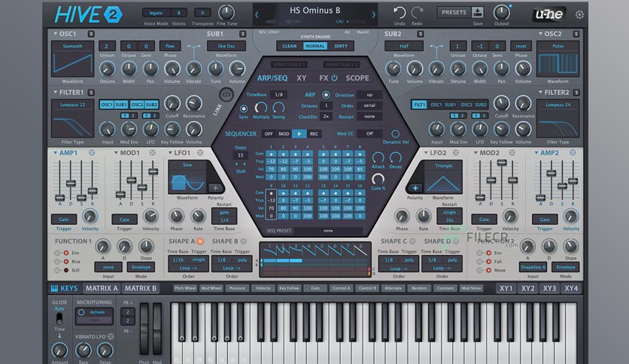Click the sequencer REC button

(314, 134)
